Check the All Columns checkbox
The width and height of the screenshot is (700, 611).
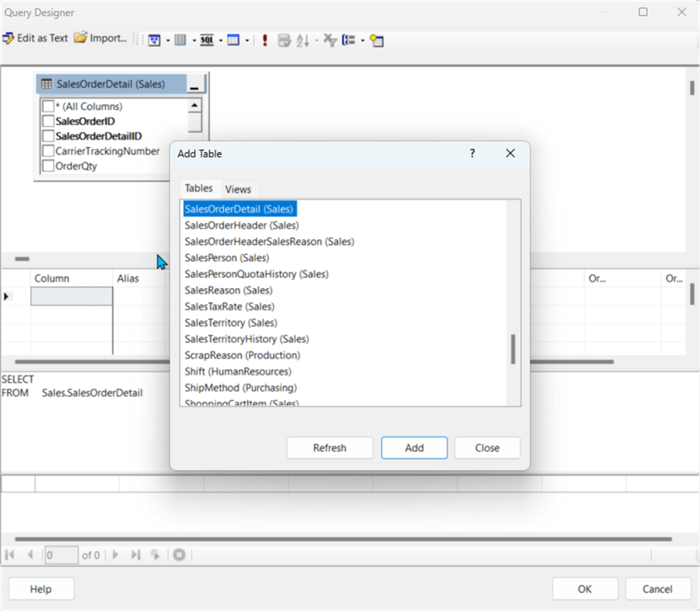point(48,106)
